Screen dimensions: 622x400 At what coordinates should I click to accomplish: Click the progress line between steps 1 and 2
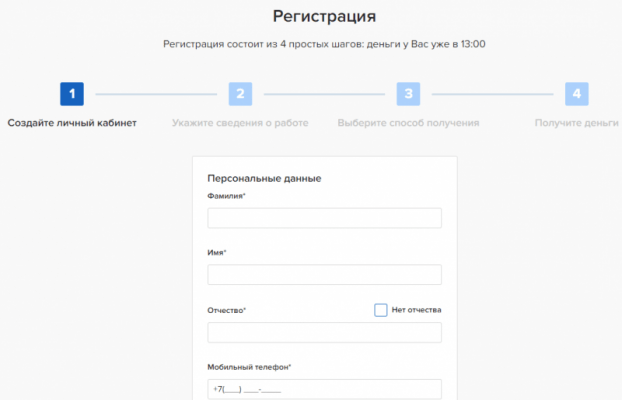156,94
